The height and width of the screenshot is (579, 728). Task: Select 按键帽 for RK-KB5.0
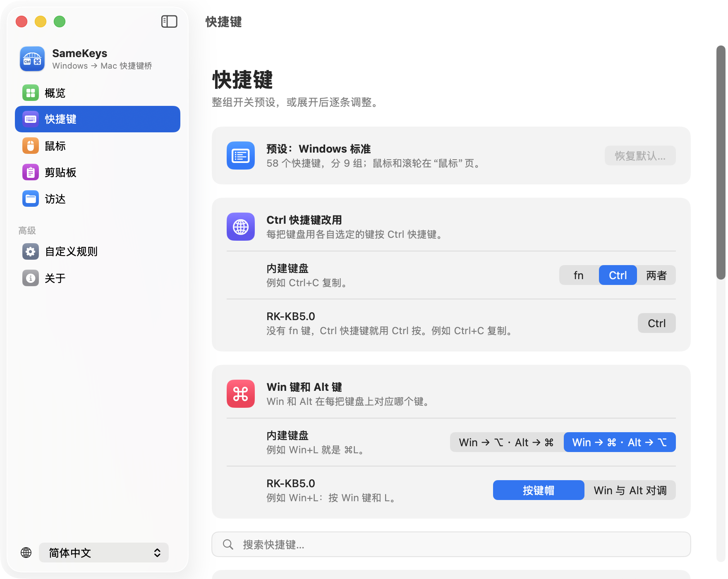click(x=539, y=490)
